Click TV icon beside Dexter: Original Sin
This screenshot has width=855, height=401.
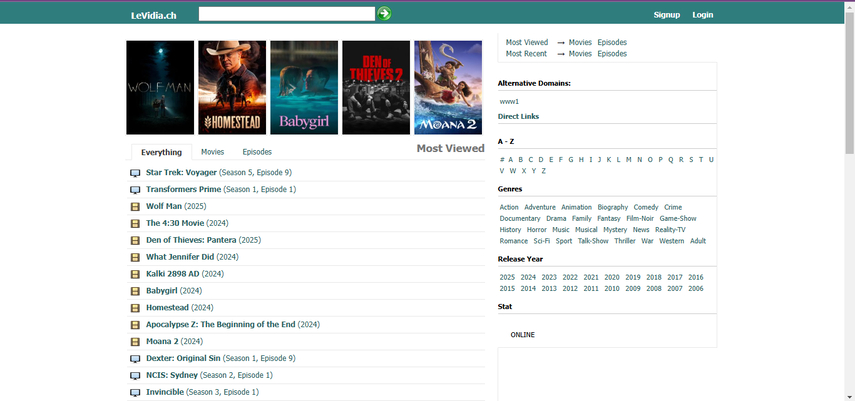point(135,359)
